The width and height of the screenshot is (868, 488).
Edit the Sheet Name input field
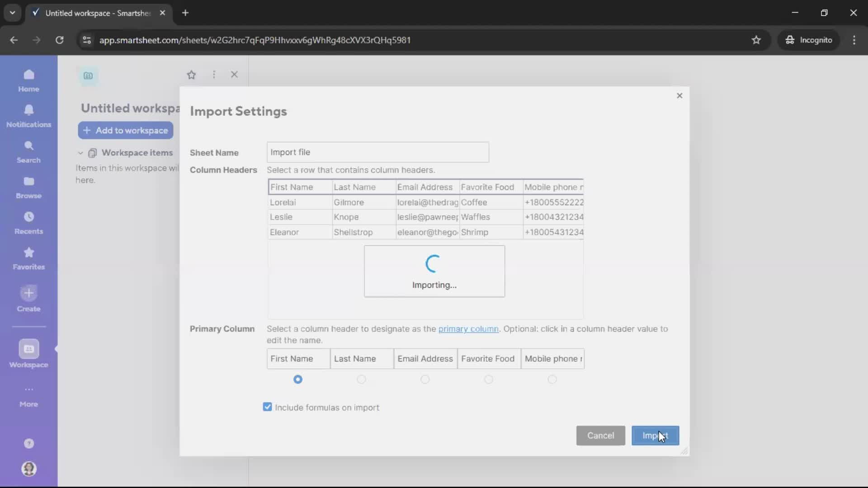(377, 152)
